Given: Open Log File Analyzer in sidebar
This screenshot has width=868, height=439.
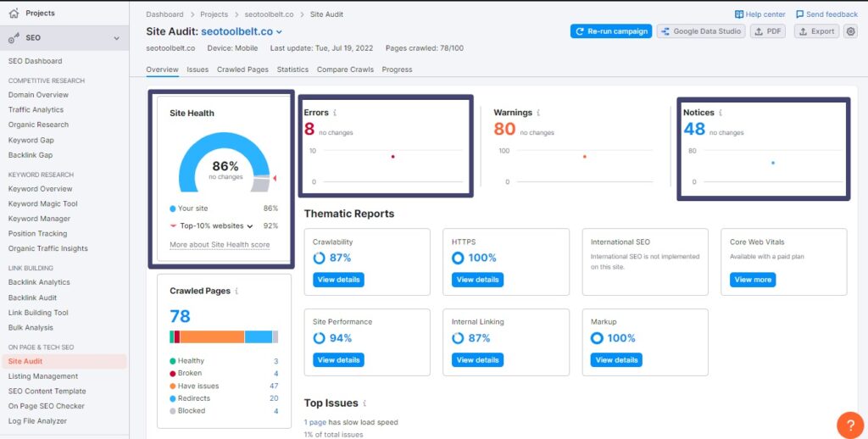Looking at the screenshot, I should (x=37, y=421).
